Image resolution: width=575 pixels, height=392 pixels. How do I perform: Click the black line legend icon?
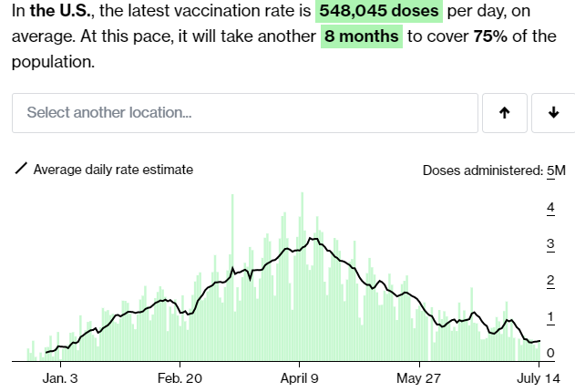click(21, 170)
